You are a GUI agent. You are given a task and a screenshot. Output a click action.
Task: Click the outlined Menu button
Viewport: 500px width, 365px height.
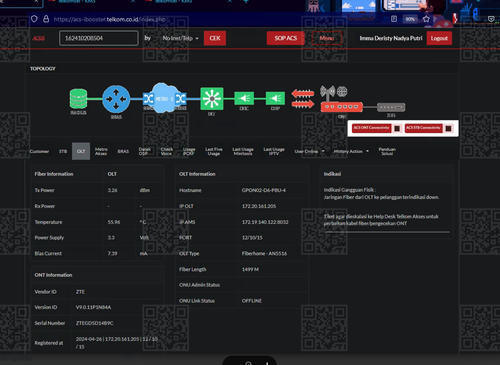click(327, 38)
